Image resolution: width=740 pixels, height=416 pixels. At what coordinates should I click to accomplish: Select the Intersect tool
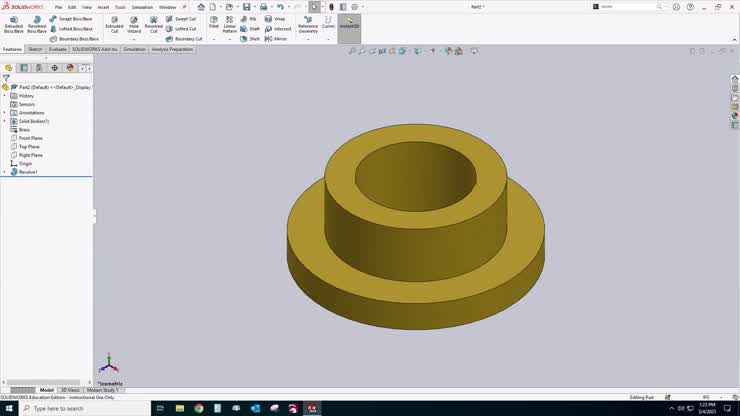pyautogui.click(x=278, y=29)
